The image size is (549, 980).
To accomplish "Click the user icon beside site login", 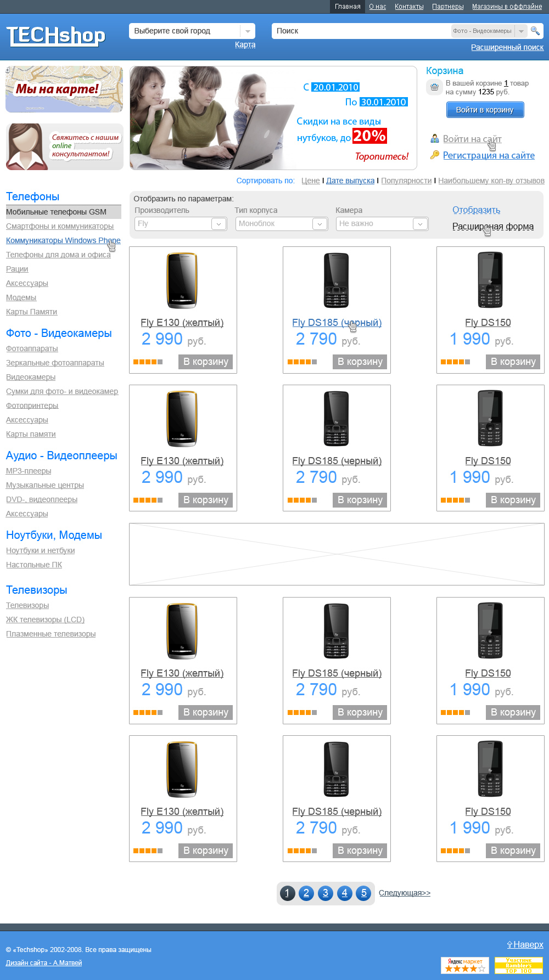I will [434, 139].
